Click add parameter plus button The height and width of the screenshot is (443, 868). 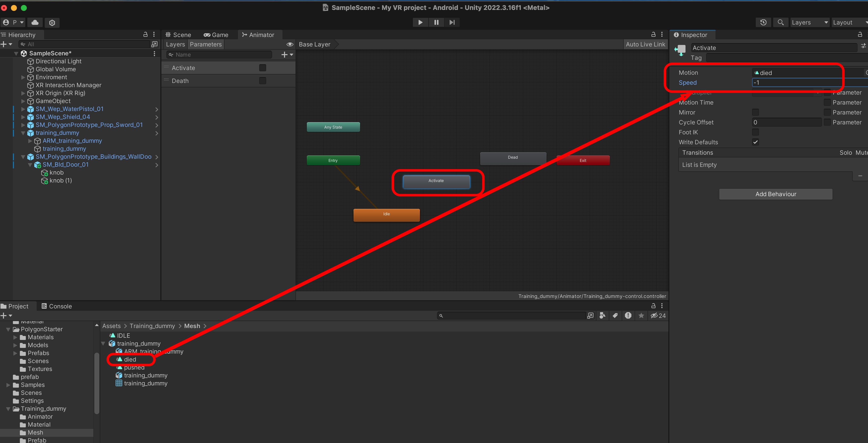(284, 55)
